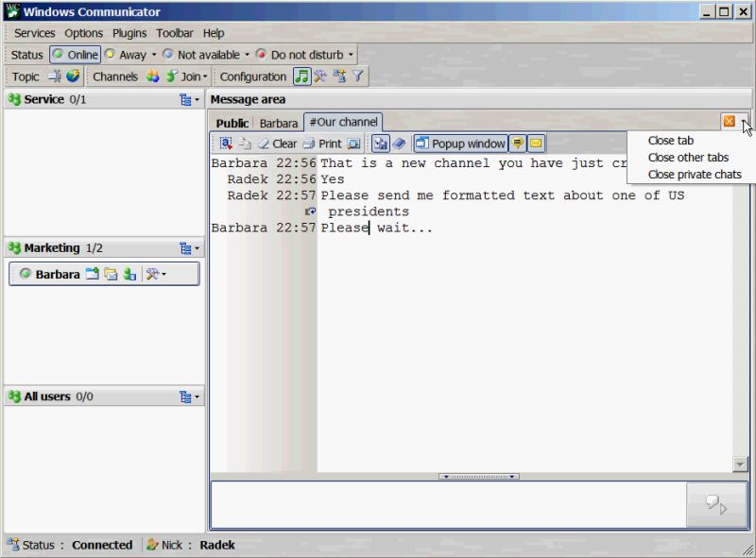
Task: Clear the channel message history
Action: (x=281, y=144)
